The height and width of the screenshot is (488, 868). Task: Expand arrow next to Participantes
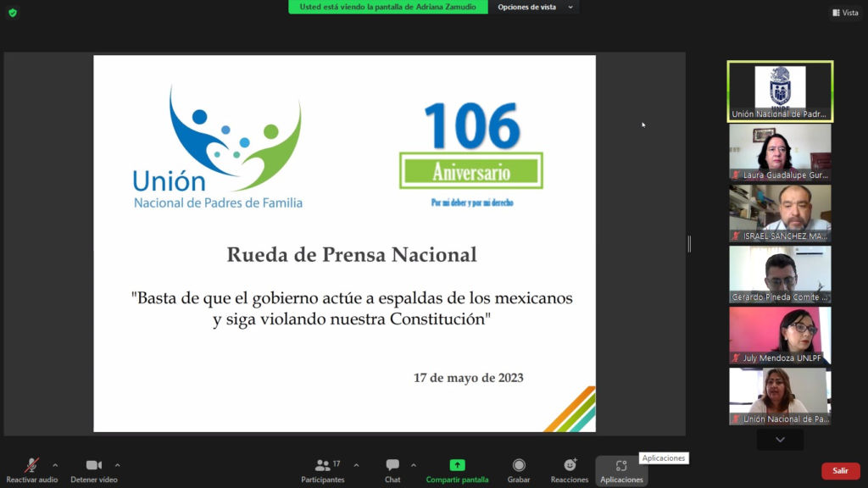[x=357, y=465]
